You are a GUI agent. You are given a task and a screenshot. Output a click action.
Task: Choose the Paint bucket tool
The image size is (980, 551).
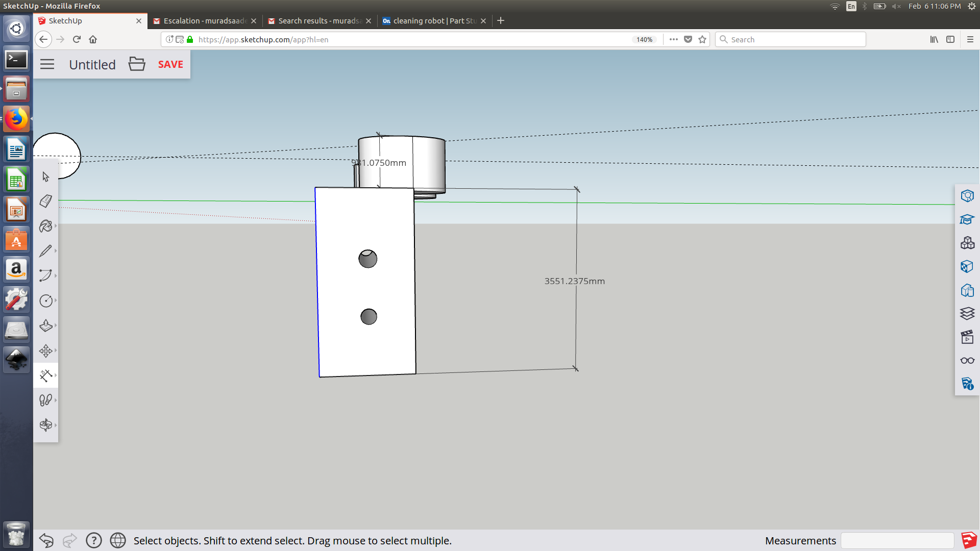45,226
